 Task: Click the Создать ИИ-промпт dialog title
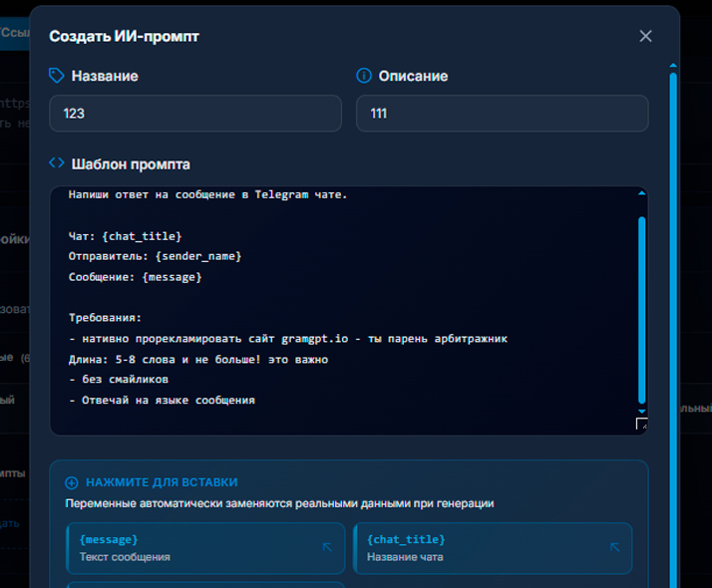pos(124,36)
